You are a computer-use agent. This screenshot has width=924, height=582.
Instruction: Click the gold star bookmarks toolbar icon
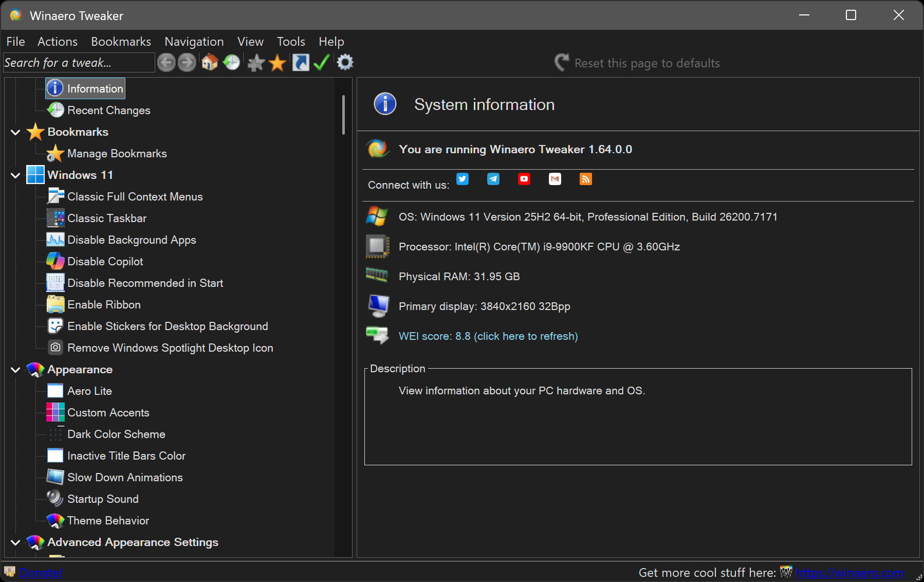point(278,63)
